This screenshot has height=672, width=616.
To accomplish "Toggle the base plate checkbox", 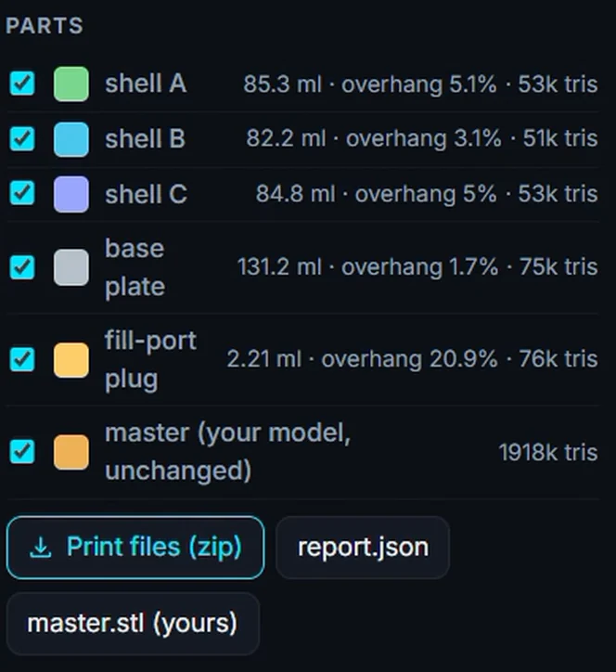I will click(22, 267).
